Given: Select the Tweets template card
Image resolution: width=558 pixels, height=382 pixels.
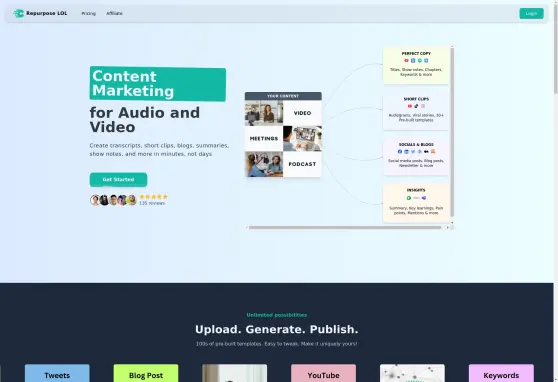Looking at the screenshot, I should click(57, 373).
